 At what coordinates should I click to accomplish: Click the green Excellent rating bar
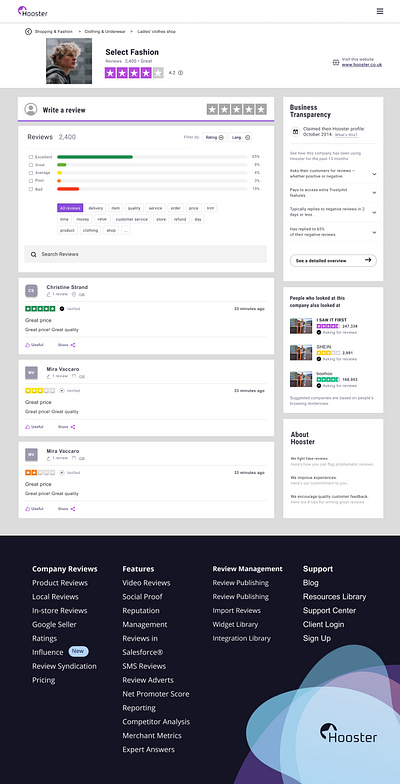pyautogui.click(x=95, y=157)
